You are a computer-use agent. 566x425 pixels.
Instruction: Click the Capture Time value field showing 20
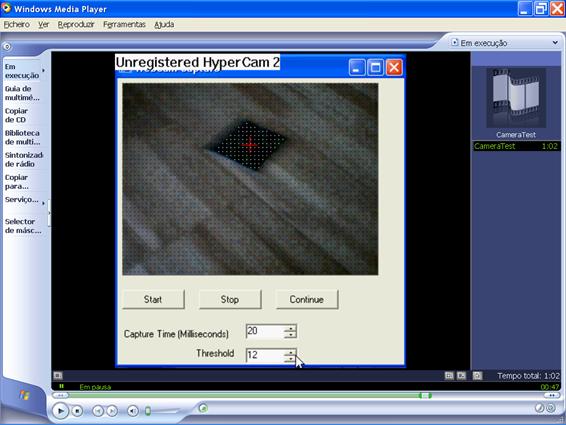(x=265, y=331)
